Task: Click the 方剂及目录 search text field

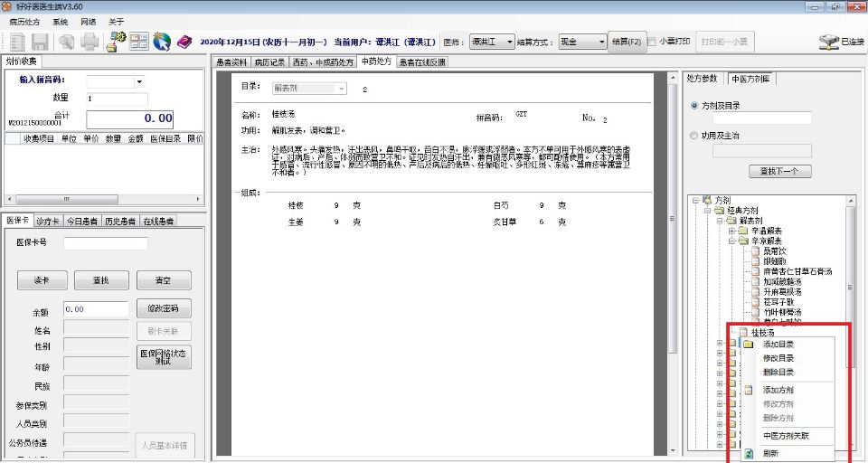Action: point(761,118)
